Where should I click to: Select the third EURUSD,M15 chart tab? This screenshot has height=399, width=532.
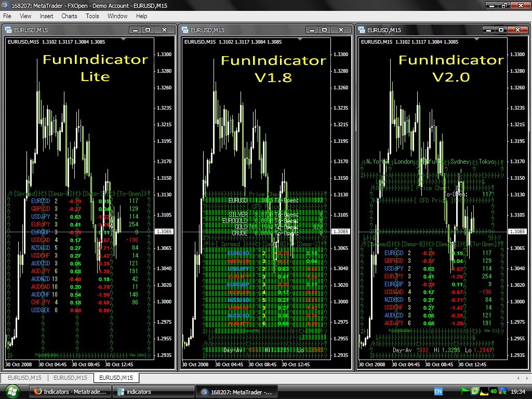coord(116,378)
